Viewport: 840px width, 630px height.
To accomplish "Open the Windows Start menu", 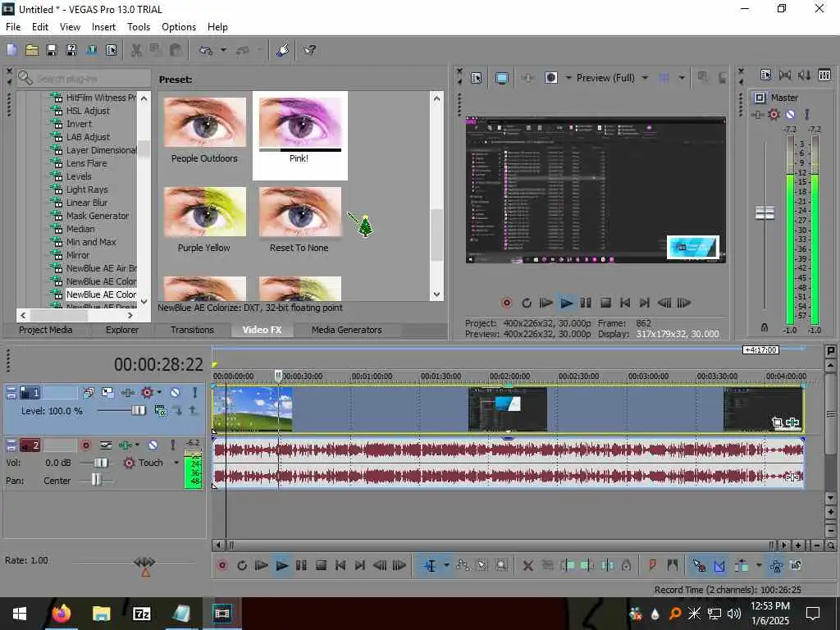I will [x=20, y=614].
